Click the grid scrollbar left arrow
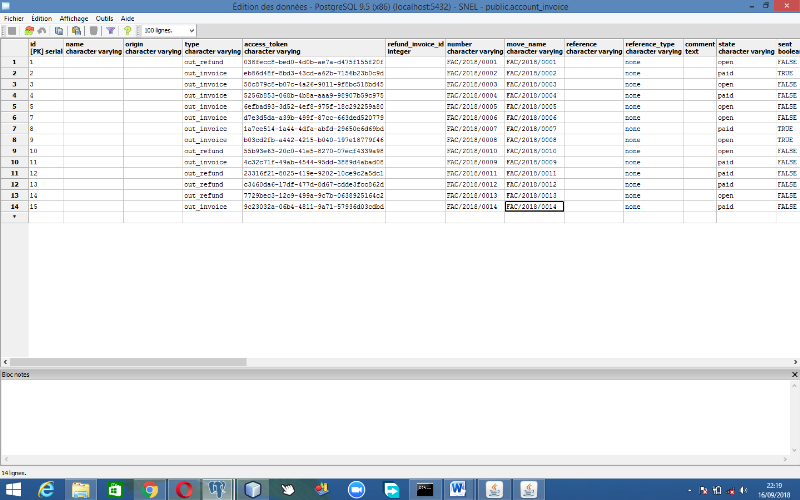This screenshot has height=500, width=800. [x=5, y=362]
